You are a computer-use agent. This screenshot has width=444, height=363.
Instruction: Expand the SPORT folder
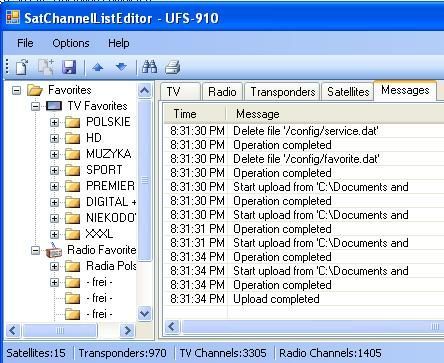(x=54, y=170)
